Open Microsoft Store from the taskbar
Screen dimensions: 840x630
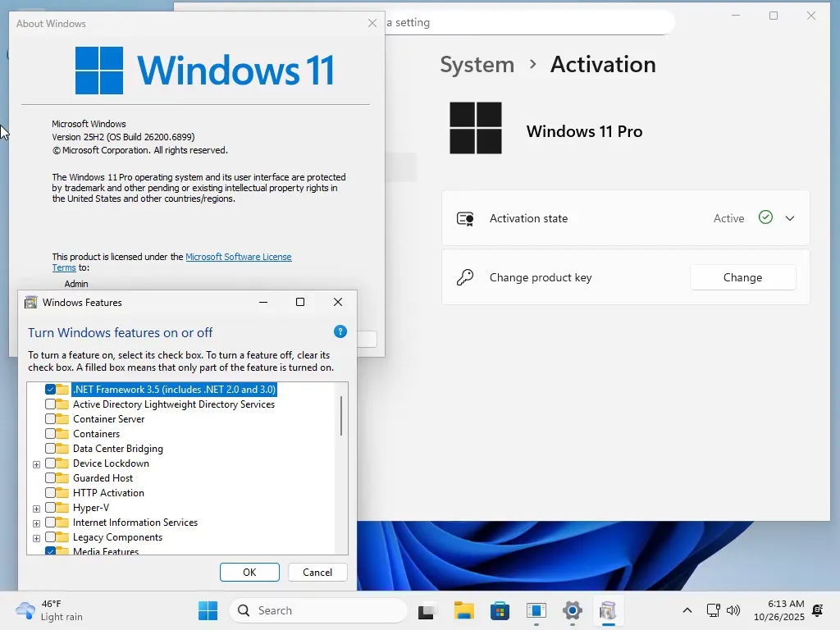[x=500, y=610]
